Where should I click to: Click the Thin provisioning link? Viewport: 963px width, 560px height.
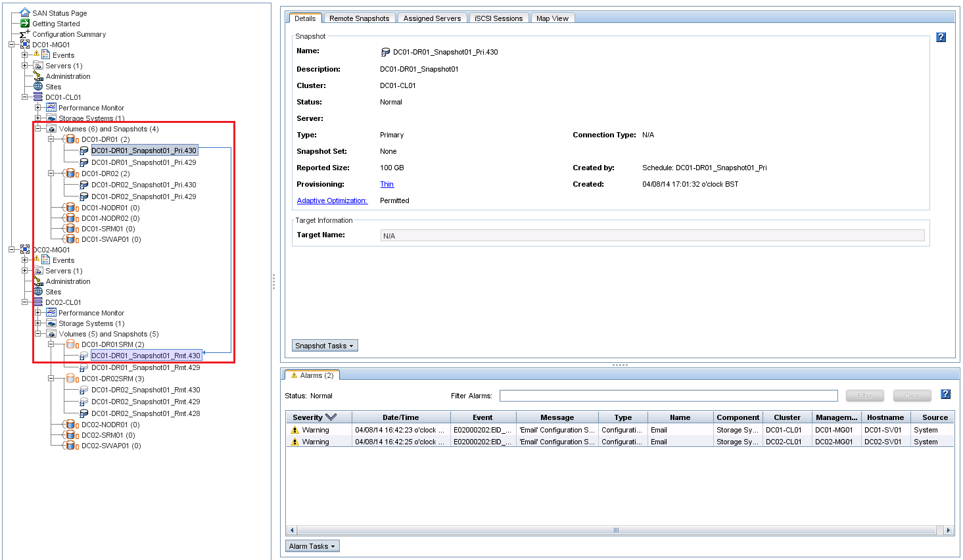point(387,184)
